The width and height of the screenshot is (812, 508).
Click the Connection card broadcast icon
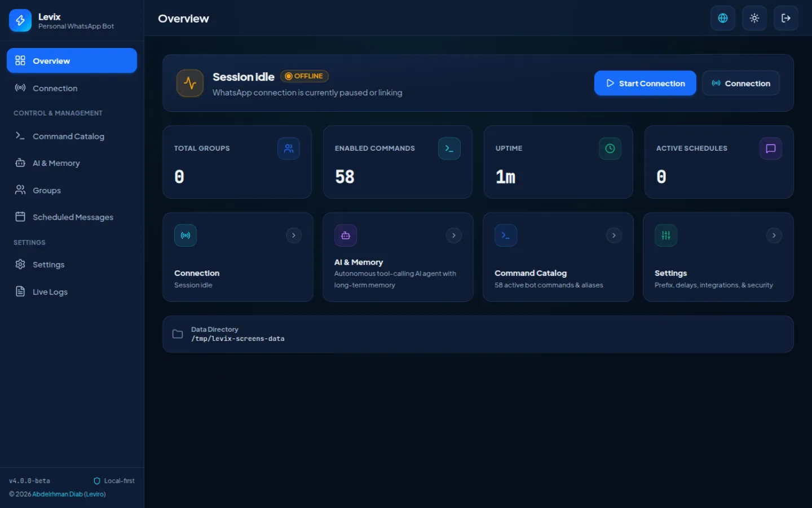click(186, 235)
